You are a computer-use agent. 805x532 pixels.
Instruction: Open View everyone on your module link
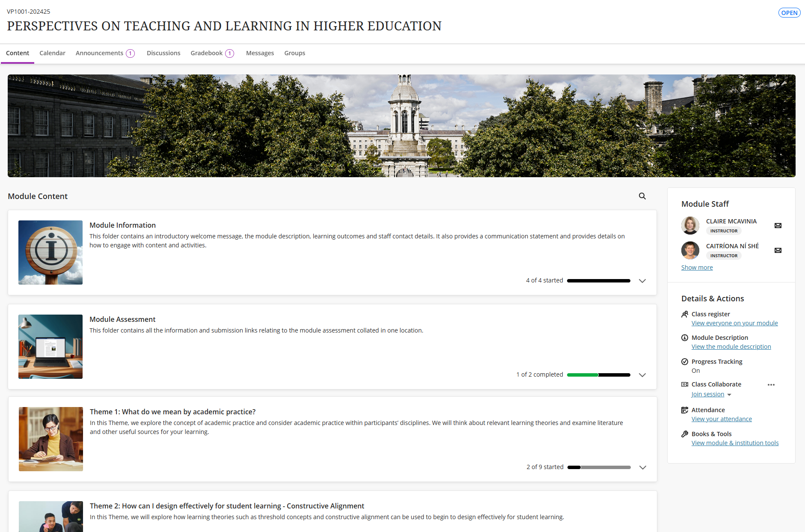(x=734, y=323)
